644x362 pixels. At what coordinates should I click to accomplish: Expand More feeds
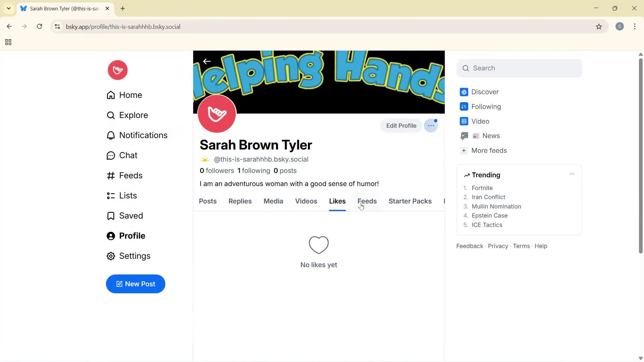489,150
